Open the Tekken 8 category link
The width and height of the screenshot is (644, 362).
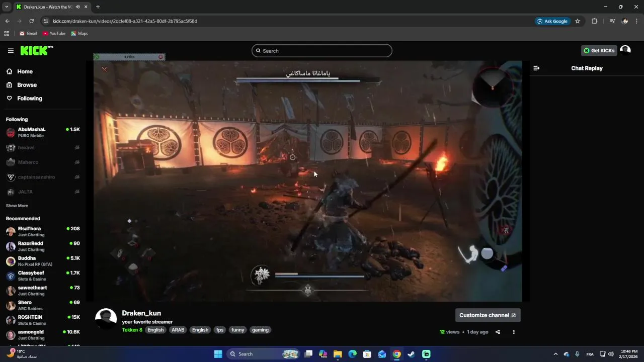[132, 330]
